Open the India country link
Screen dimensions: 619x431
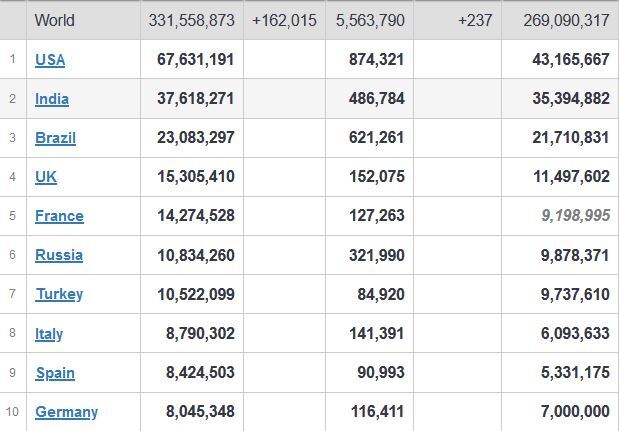[52, 99]
